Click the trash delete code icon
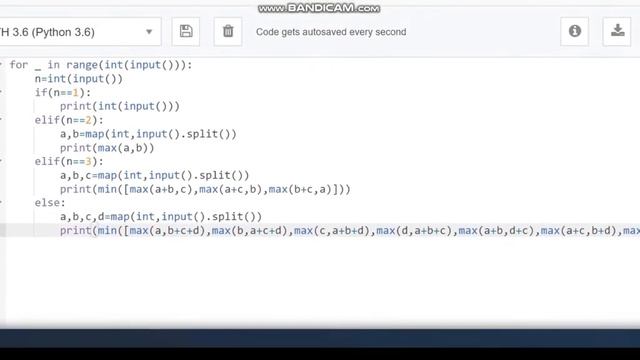 [228, 31]
